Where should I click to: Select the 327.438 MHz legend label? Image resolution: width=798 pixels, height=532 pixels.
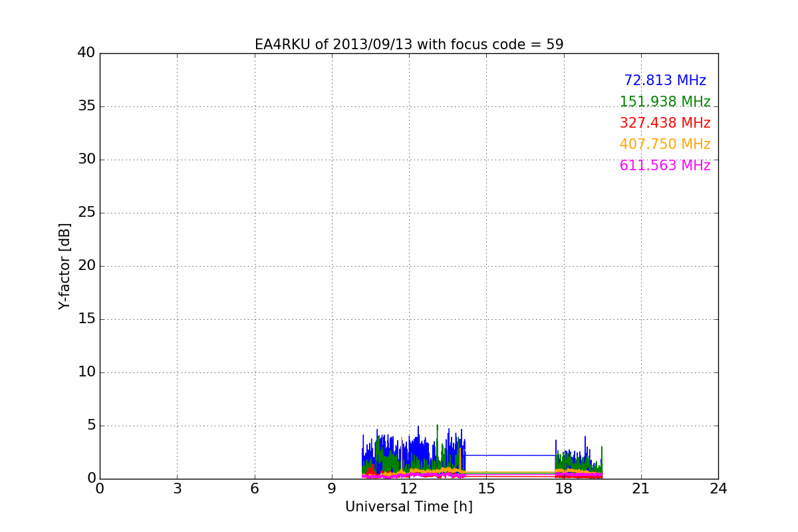pos(665,123)
